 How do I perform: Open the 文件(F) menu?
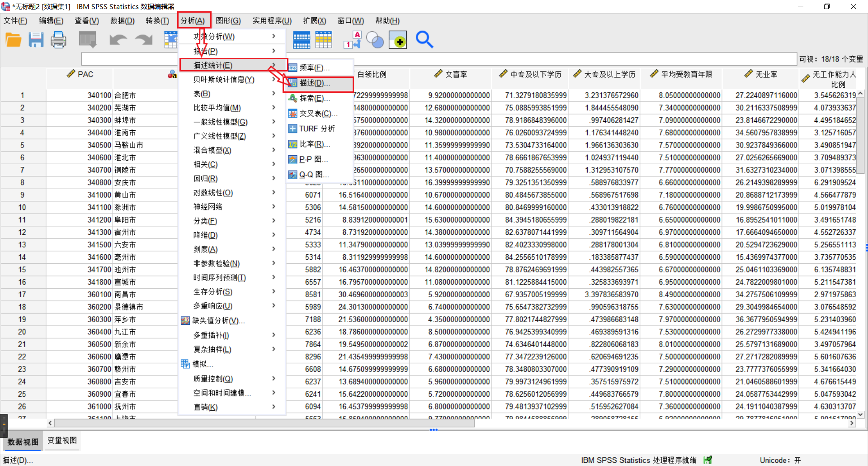point(15,20)
